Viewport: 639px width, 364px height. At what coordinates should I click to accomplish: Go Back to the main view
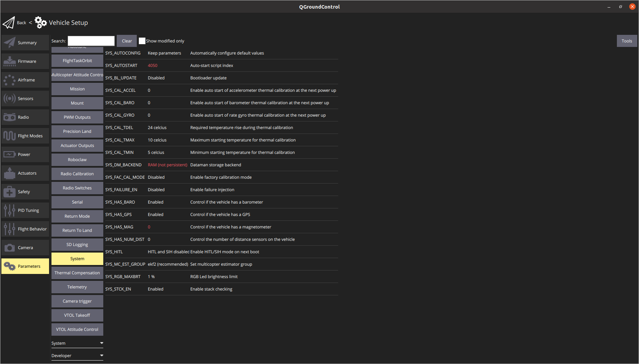[x=21, y=23]
